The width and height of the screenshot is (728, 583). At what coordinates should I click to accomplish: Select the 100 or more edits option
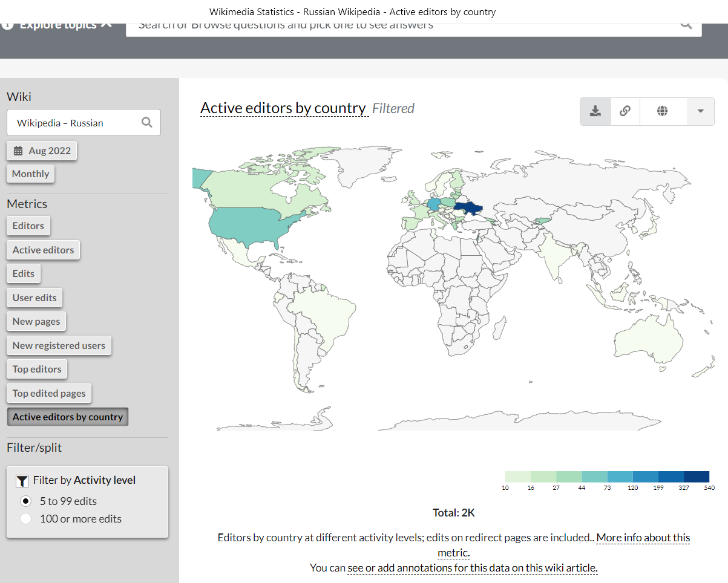[26, 518]
